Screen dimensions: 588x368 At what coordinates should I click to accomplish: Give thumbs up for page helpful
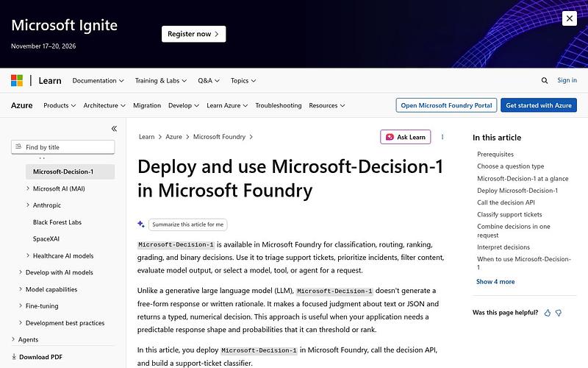548,313
